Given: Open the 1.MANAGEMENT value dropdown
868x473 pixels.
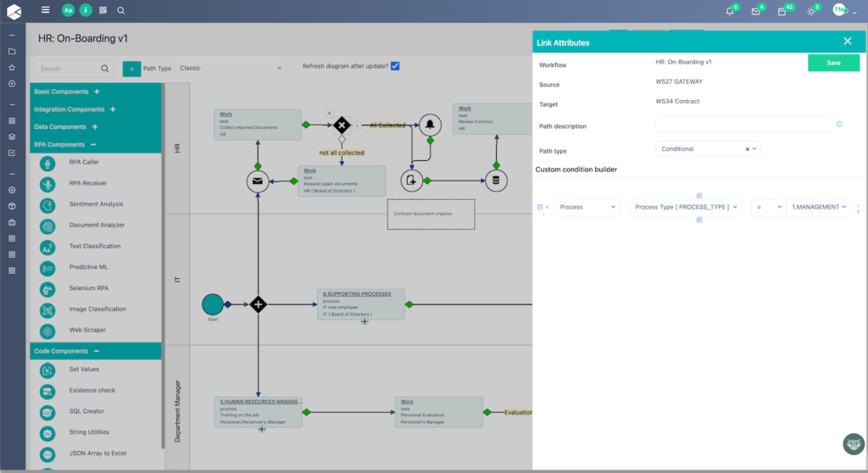Looking at the screenshot, I should pos(819,207).
